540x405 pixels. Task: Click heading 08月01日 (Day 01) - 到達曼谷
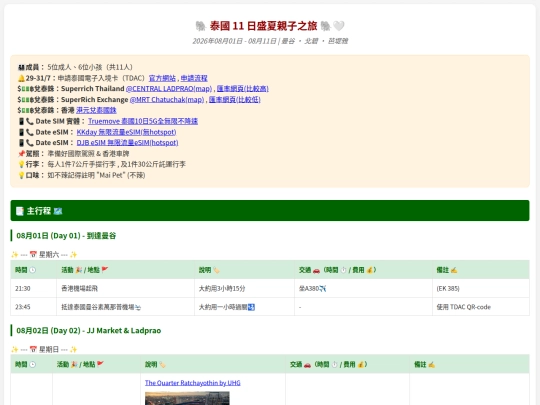coord(66,236)
